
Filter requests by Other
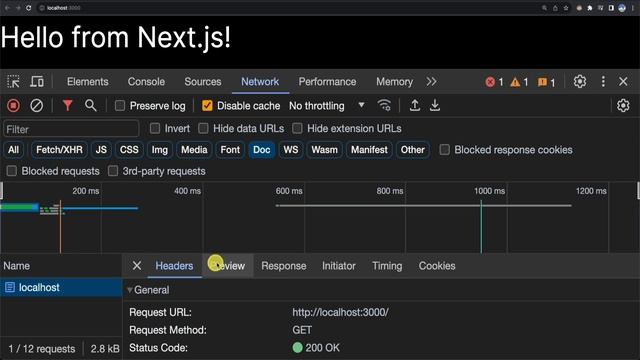tap(413, 150)
